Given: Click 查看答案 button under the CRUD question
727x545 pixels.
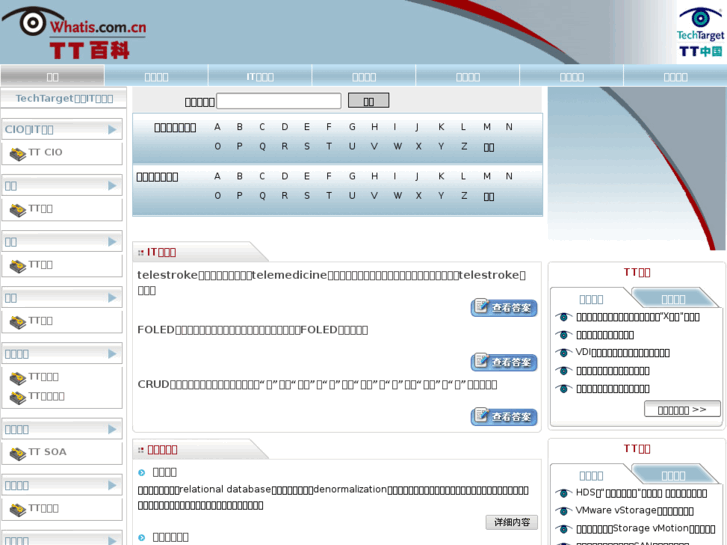Looking at the screenshot, I should click(504, 417).
